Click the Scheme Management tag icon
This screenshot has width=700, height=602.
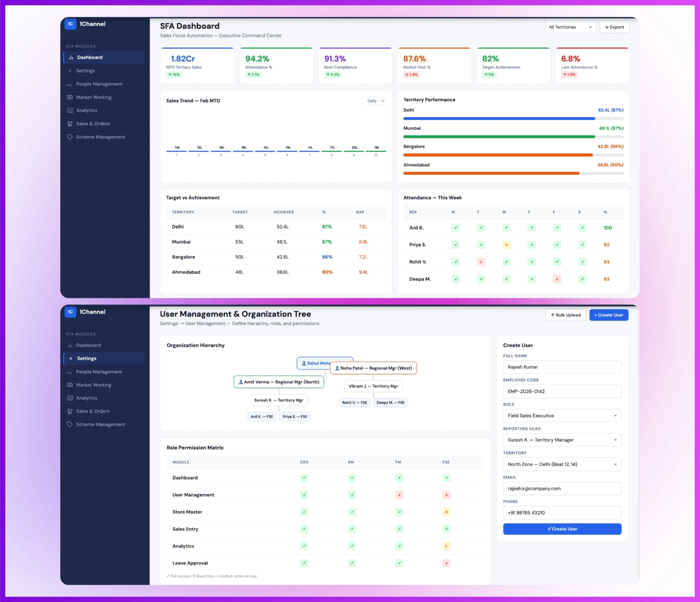click(70, 137)
